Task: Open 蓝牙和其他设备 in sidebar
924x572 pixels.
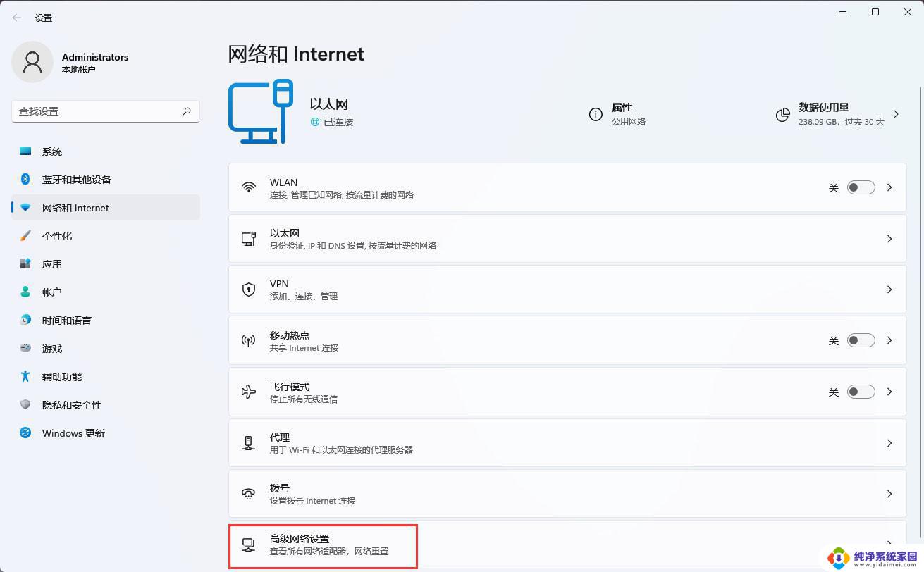Action: [x=76, y=180]
